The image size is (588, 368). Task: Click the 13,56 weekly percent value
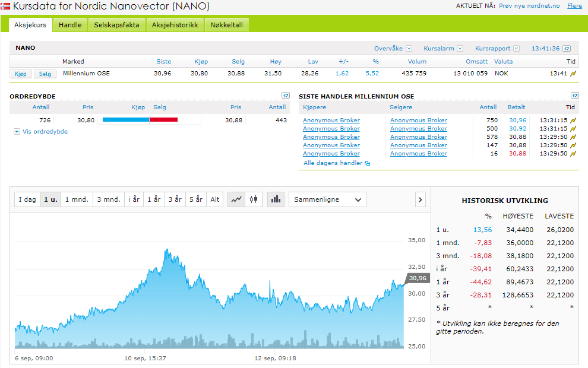coord(482,230)
